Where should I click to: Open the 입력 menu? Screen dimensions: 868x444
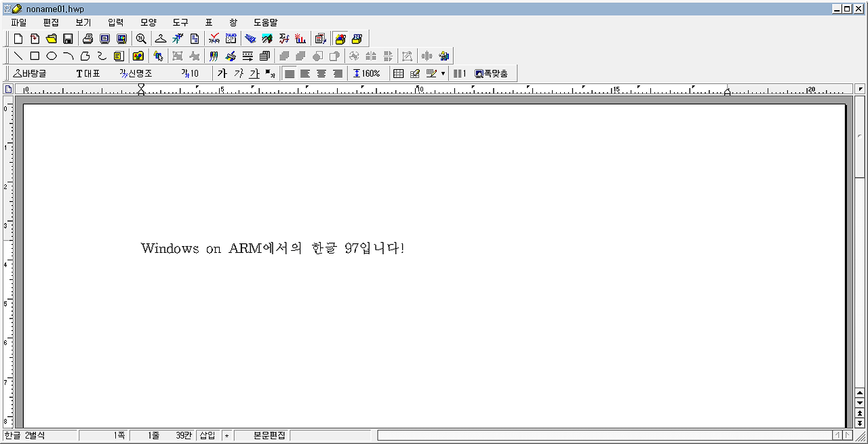pos(116,22)
